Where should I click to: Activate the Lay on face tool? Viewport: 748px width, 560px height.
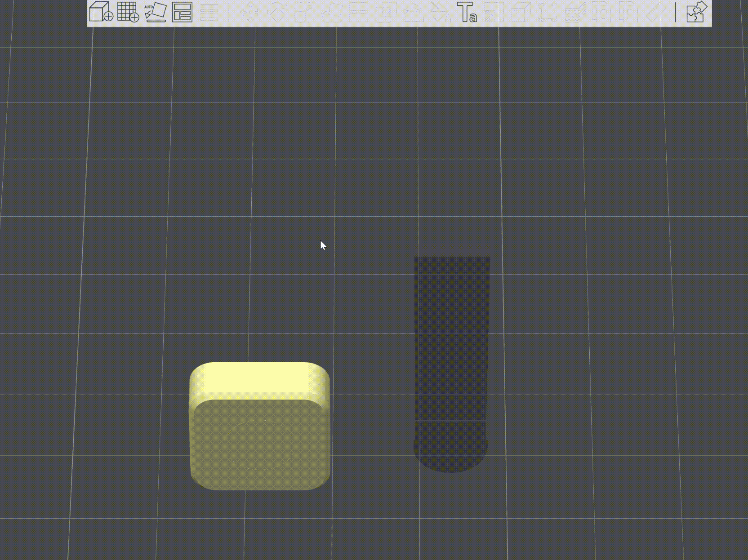332,12
